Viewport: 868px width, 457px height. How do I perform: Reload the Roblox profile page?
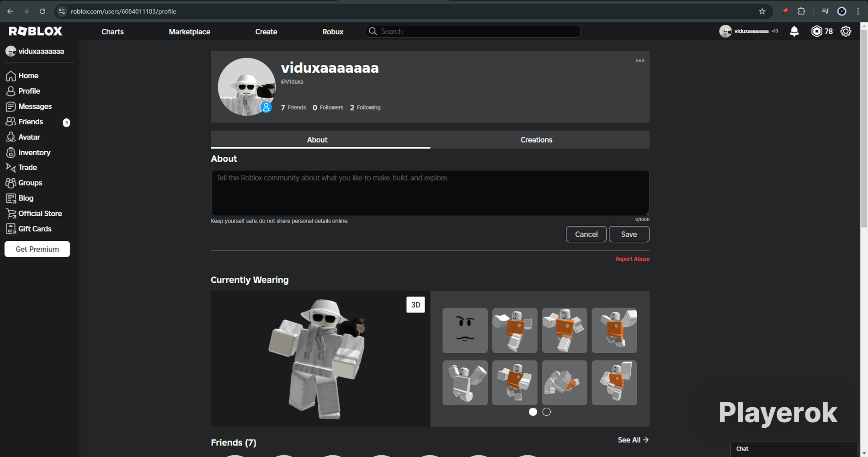(43, 11)
